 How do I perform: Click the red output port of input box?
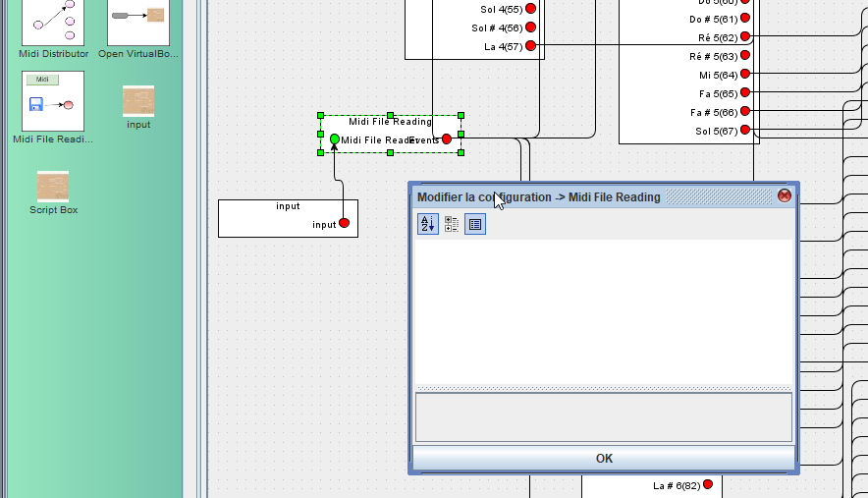click(x=344, y=223)
